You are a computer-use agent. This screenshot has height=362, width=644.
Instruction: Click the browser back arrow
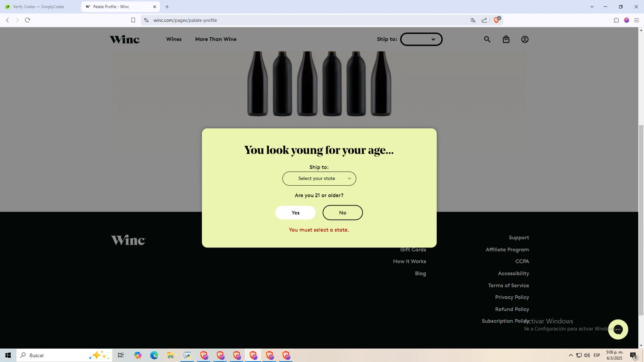pos(7,20)
